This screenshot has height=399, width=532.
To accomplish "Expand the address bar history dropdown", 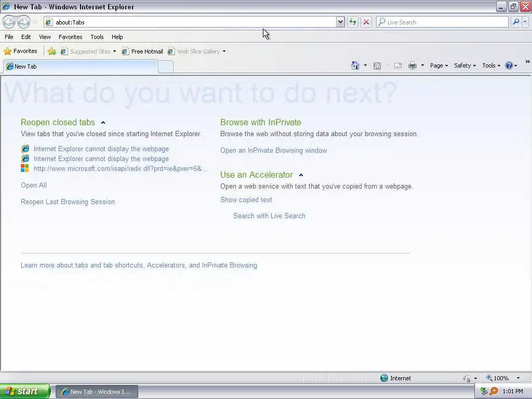I will pyautogui.click(x=340, y=22).
